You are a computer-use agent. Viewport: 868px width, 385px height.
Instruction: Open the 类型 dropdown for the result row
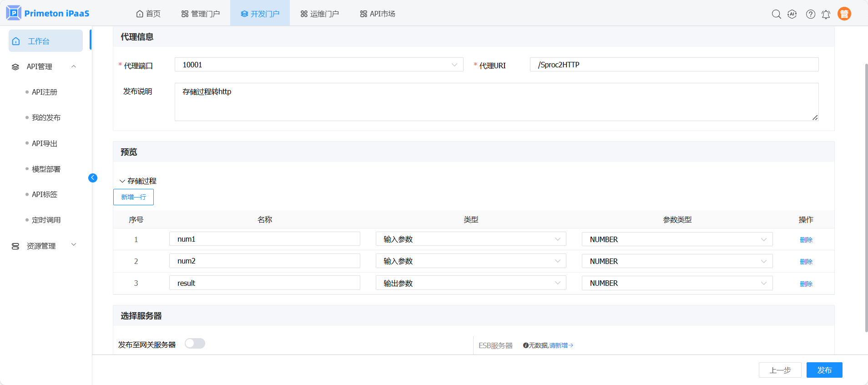[470, 283]
